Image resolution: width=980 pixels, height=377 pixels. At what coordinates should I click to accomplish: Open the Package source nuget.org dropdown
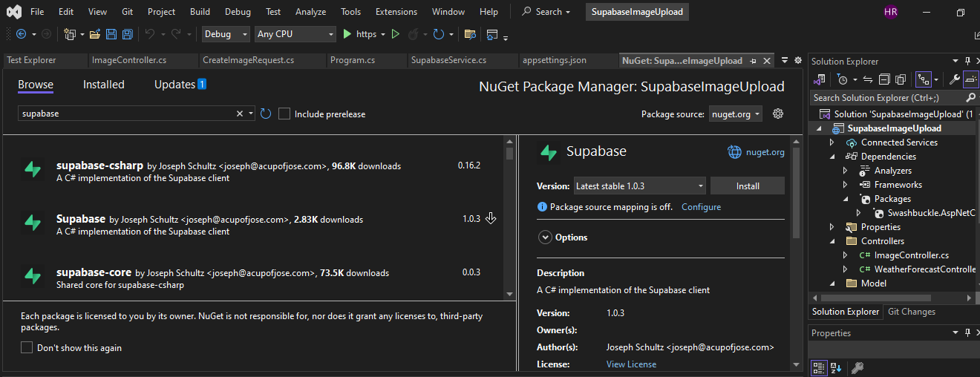coord(735,114)
